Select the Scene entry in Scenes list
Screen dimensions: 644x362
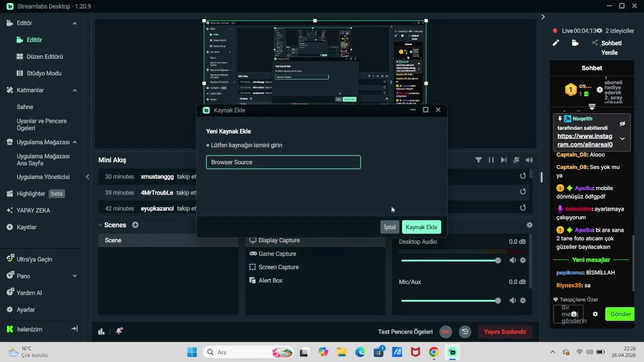(x=168, y=240)
